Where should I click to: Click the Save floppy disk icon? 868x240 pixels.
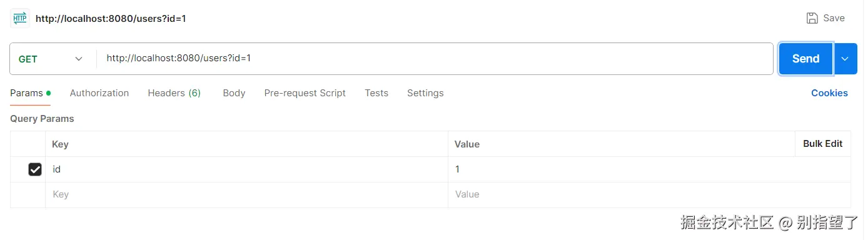point(812,18)
